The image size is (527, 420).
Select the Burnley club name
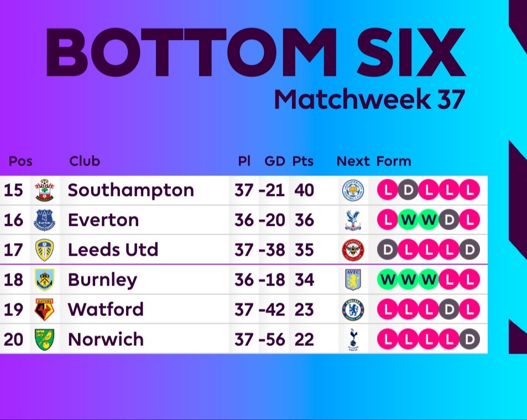point(102,280)
